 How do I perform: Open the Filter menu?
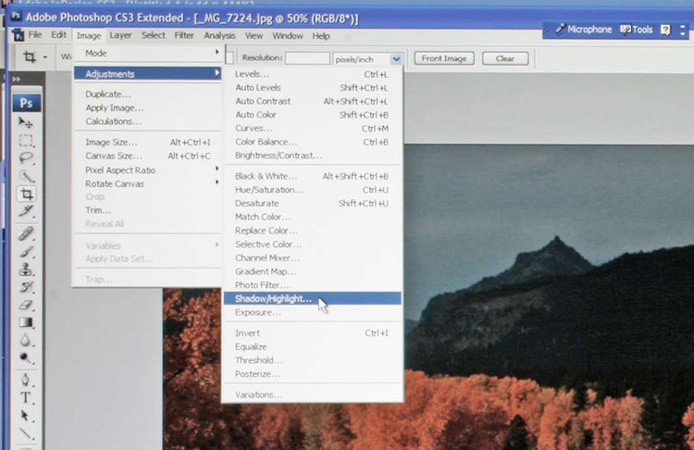click(184, 35)
